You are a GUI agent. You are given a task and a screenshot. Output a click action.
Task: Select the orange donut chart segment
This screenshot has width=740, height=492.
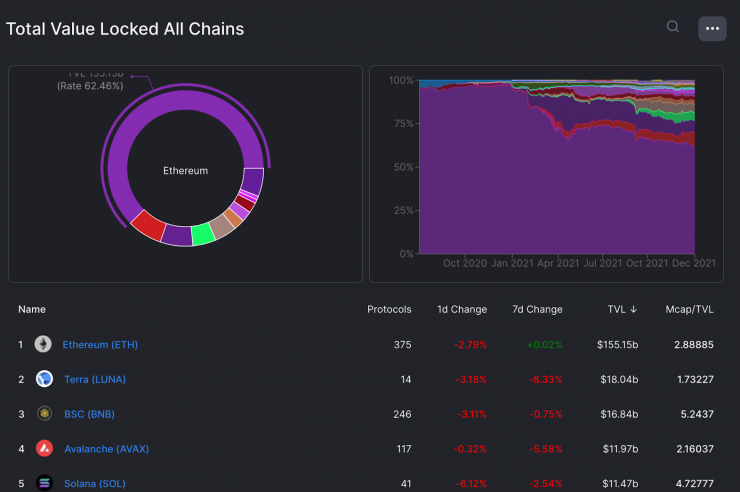tap(233, 217)
